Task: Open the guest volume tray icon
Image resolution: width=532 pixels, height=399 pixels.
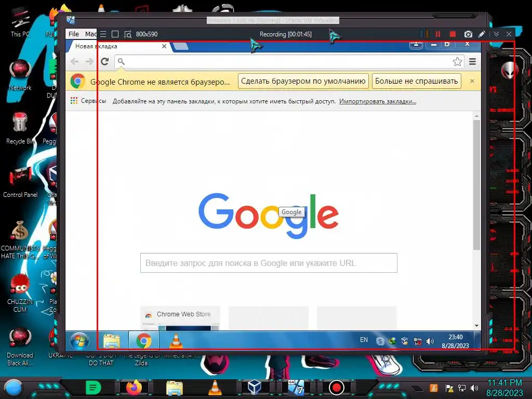Action: (430, 341)
